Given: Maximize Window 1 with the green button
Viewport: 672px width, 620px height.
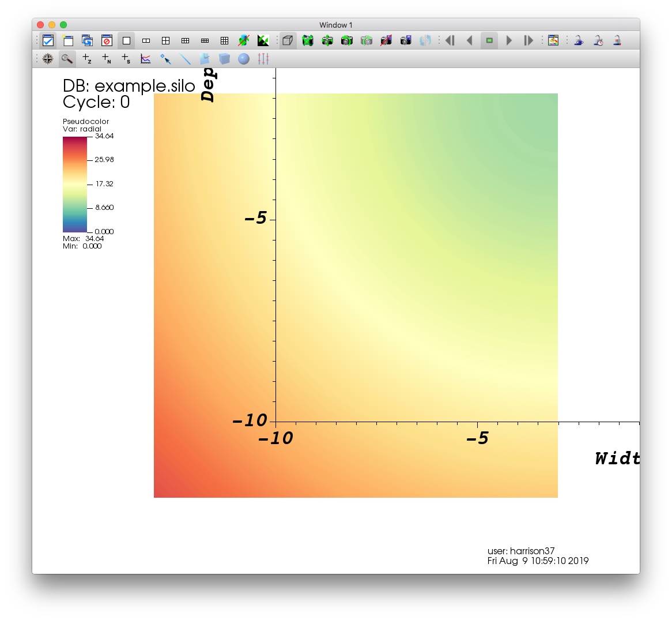Looking at the screenshot, I should 63,25.
